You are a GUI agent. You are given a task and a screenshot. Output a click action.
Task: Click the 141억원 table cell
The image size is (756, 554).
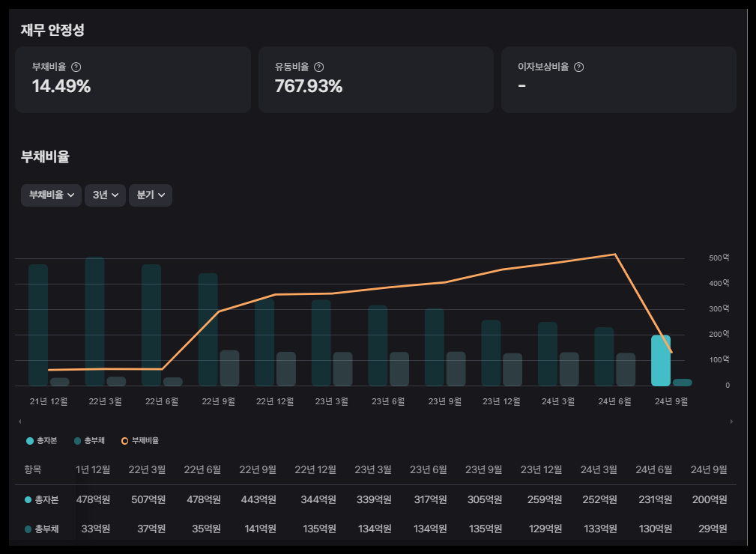point(260,529)
